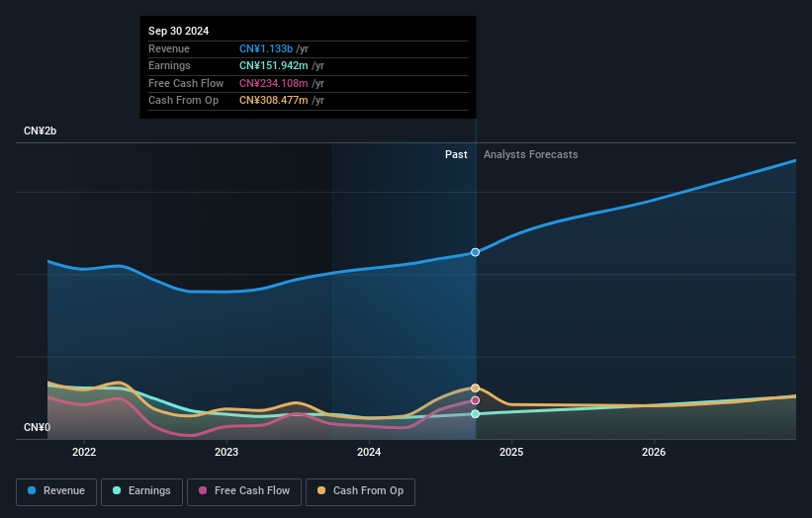Toggle the Revenue legend button
Image resolution: width=812 pixels, height=518 pixels.
[x=57, y=491]
